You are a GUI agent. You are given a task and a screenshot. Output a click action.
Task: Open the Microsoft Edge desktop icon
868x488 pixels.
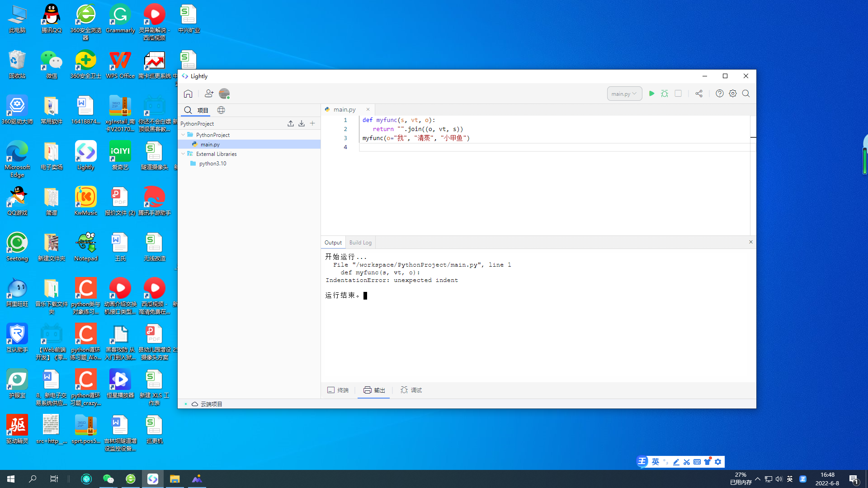(x=17, y=159)
